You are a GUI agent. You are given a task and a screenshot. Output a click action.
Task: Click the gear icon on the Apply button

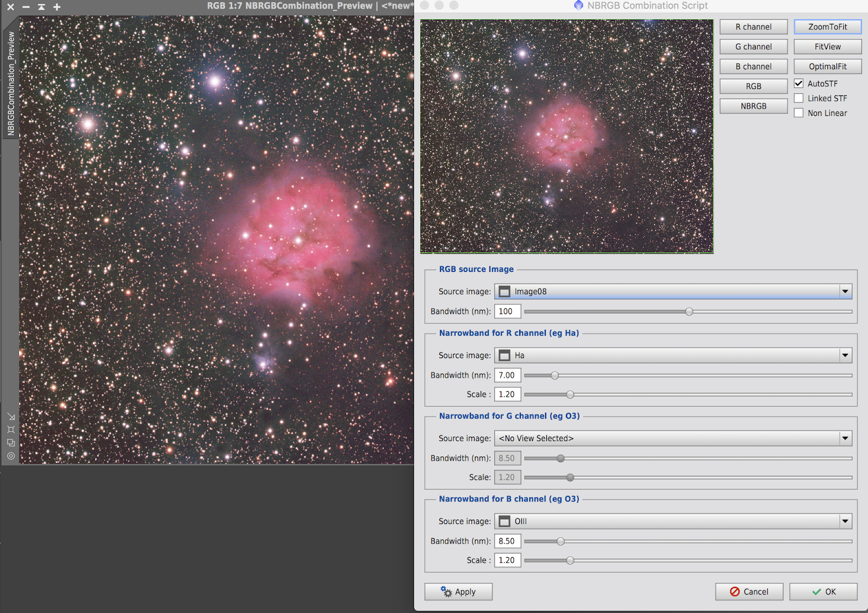tap(445, 592)
